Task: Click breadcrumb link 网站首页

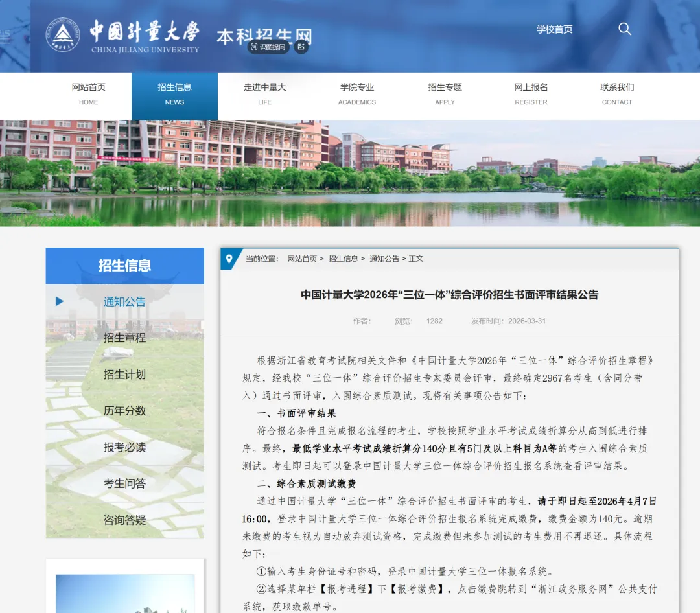Action: (x=302, y=259)
